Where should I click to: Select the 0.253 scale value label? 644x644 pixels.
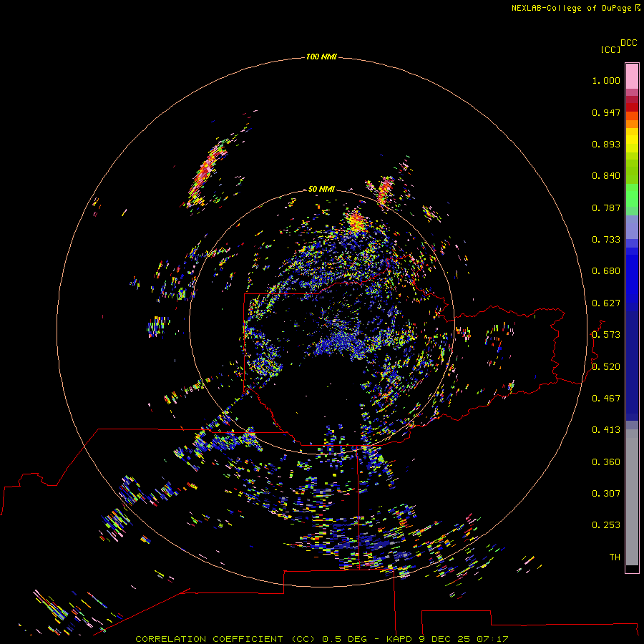[x=605, y=525]
